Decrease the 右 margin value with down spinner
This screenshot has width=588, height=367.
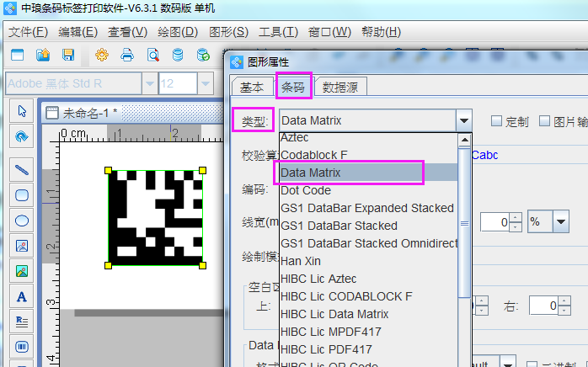coord(564,310)
